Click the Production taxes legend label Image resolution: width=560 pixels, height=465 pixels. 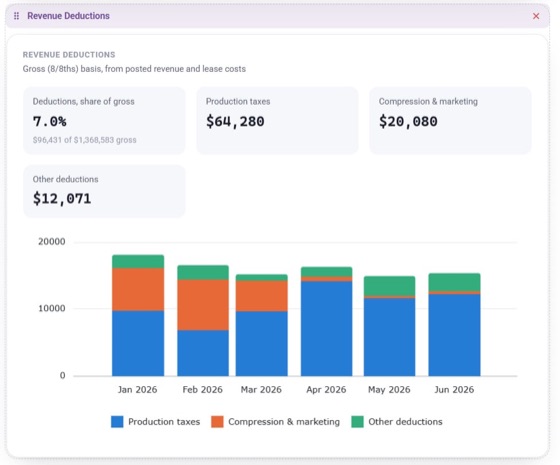click(x=164, y=422)
